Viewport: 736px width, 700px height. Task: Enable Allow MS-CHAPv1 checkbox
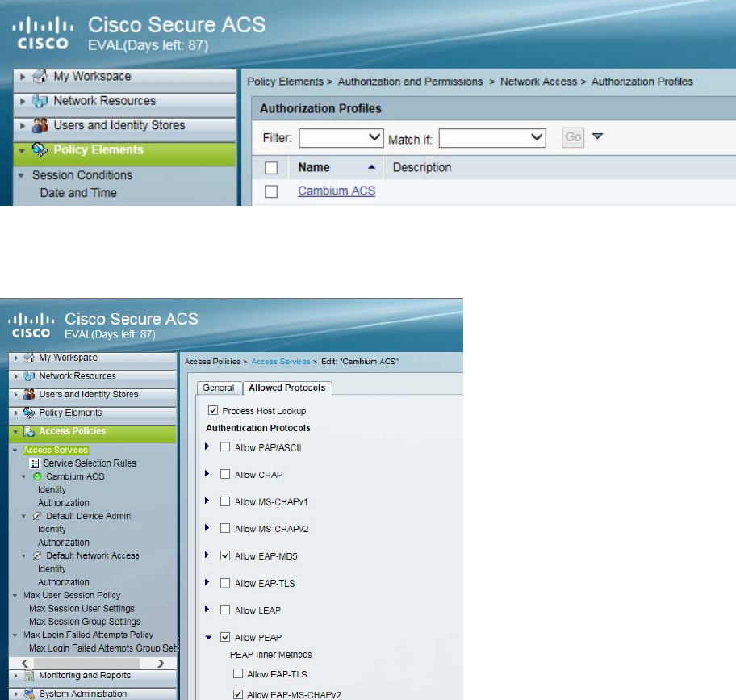pyautogui.click(x=225, y=501)
